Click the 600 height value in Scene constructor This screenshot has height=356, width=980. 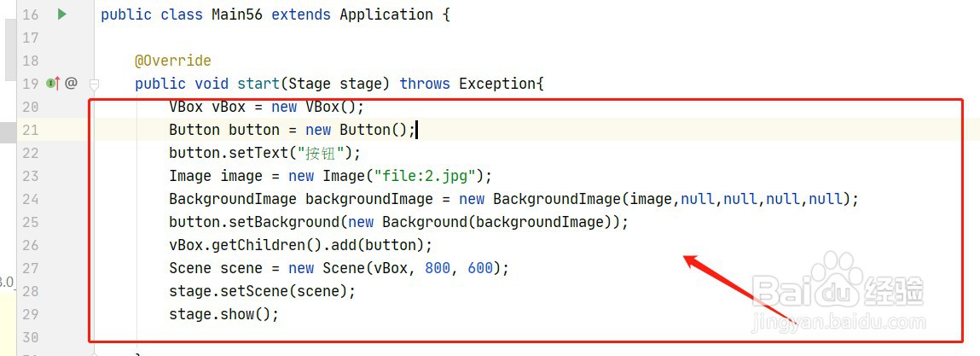pos(480,268)
